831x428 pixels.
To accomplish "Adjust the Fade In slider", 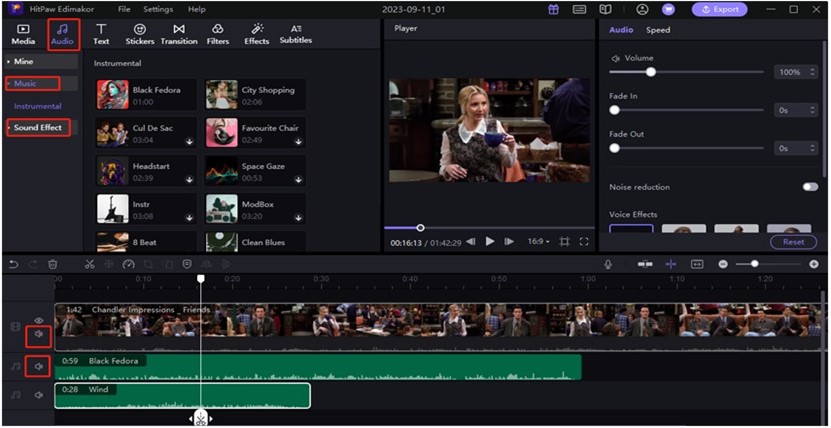I will point(614,110).
